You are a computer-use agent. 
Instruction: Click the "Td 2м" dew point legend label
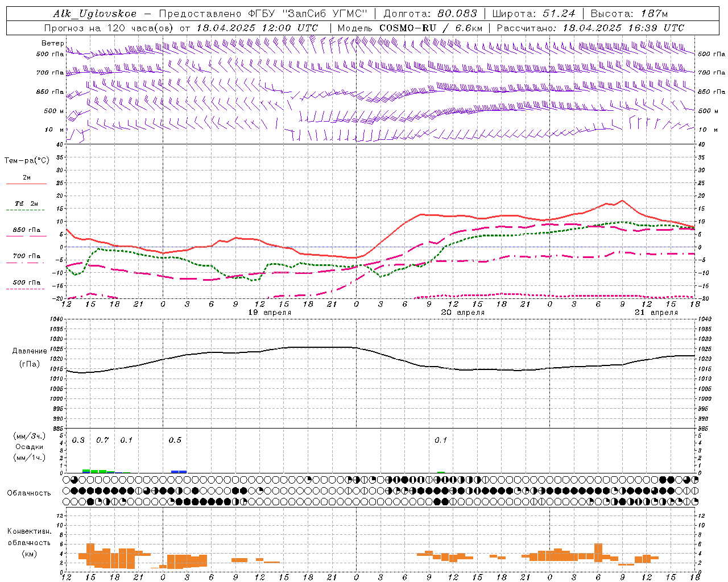(x=27, y=203)
